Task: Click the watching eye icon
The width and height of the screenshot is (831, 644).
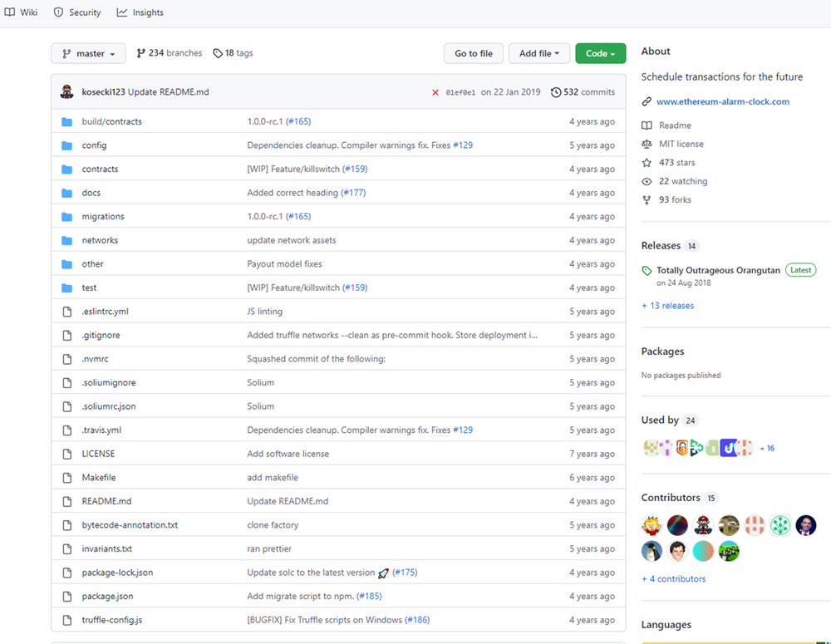Action: coord(647,181)
